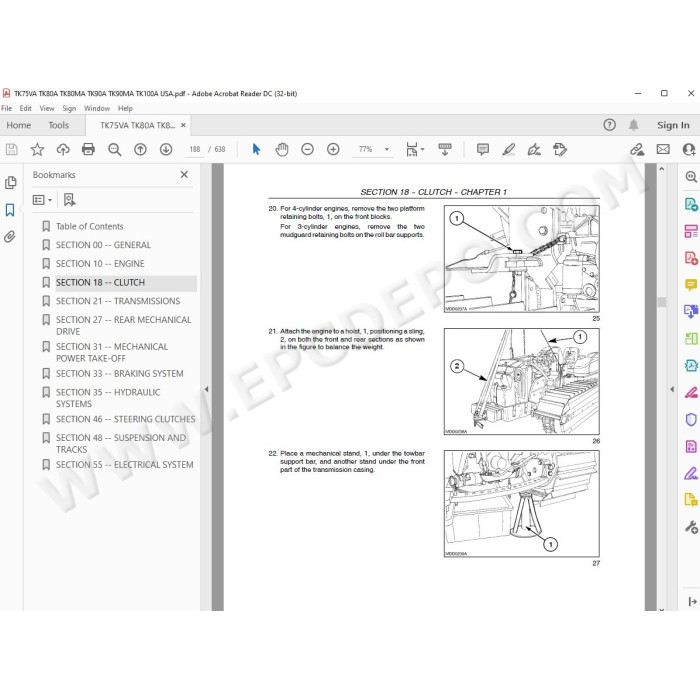Open bookmark options list dropdown
This screenshot has height=700, width=700.
click(42, 200)
